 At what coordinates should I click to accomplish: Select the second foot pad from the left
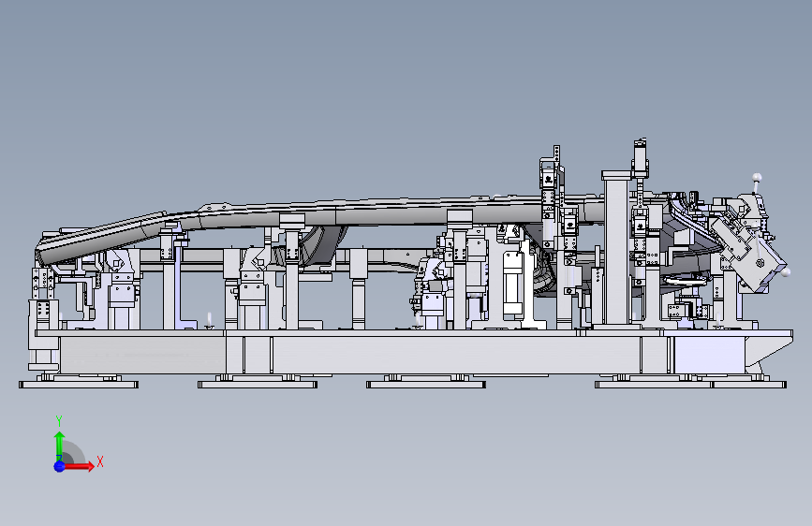click(x=258, y=384)
